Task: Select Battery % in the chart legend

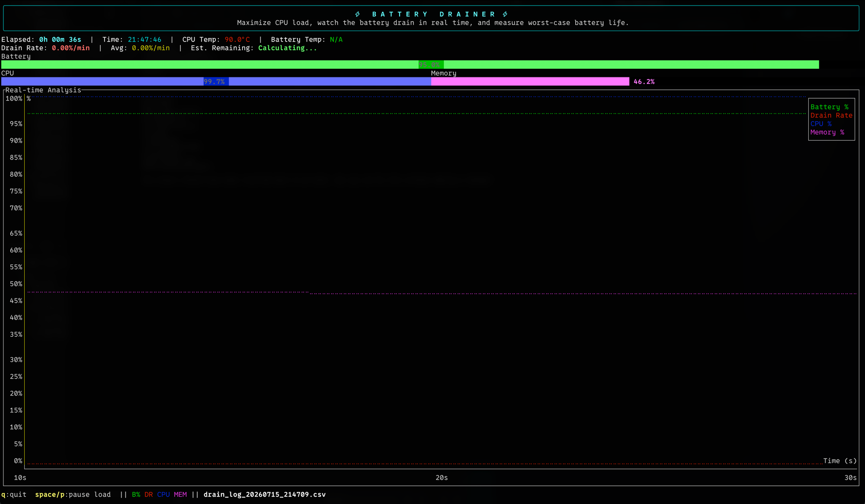Action: click(x=830, y=107)
